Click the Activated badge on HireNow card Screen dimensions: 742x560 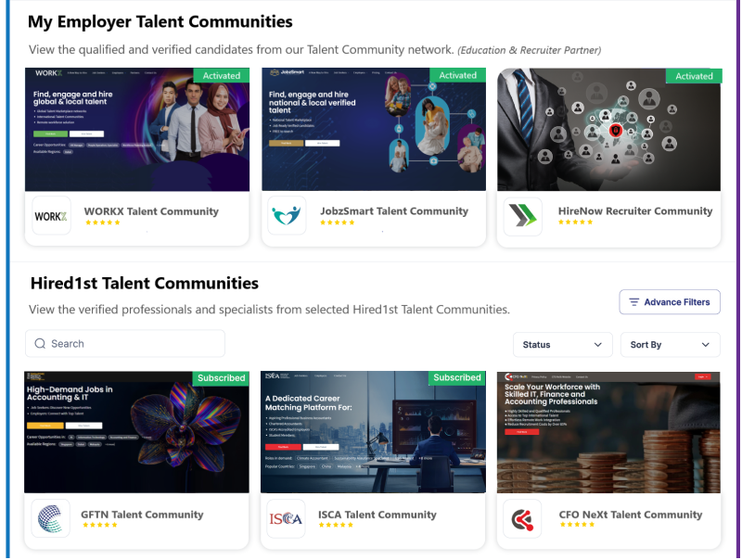(694, 76)
